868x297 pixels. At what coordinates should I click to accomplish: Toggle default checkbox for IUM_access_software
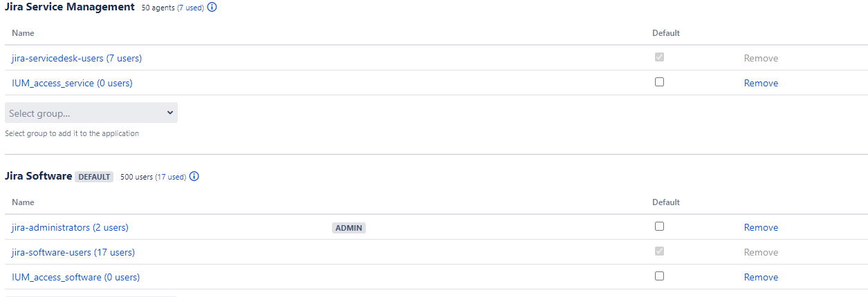point(659,276)
